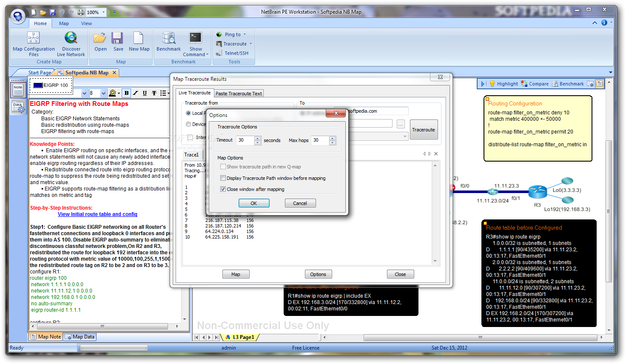This screenshot has width=626, height=364.
Task: Expand the Ping to dropdown
Action: (245, 34)
